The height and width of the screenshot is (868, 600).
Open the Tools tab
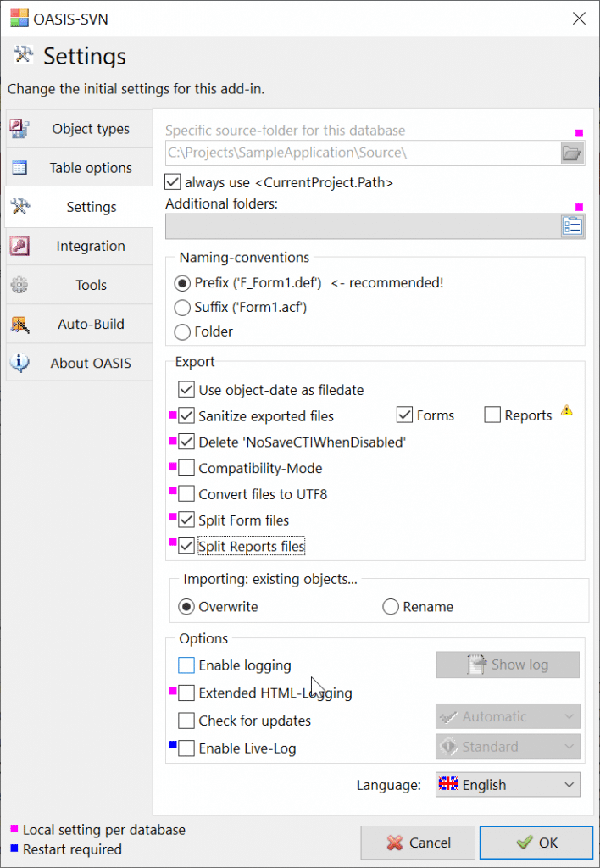click(80, 285)
